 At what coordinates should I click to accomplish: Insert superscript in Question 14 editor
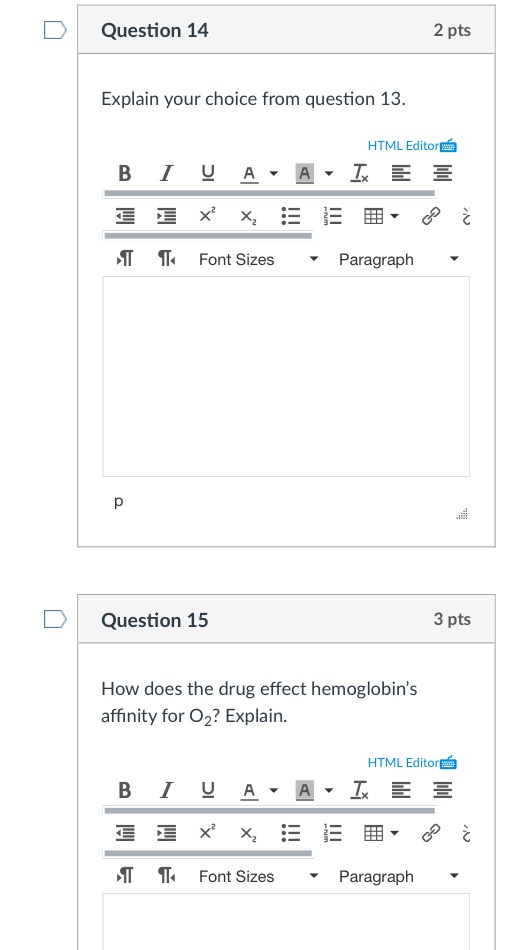pyautogui.click(x=207, y=216)
